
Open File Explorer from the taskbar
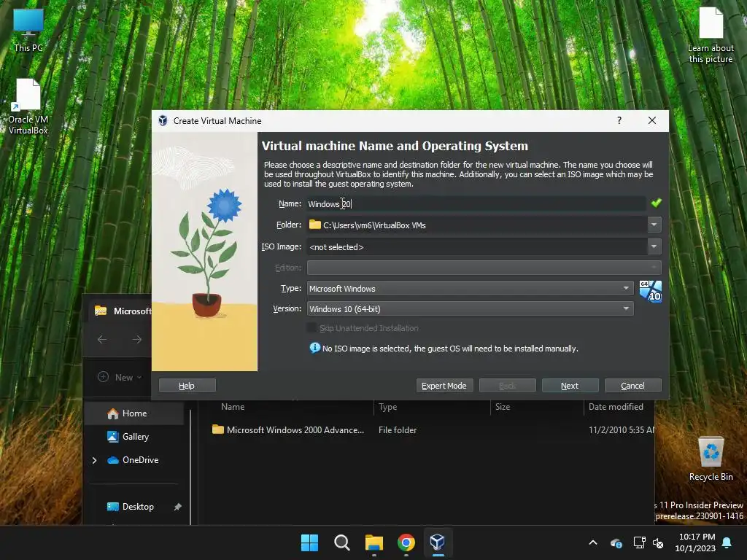coord(374,542)
